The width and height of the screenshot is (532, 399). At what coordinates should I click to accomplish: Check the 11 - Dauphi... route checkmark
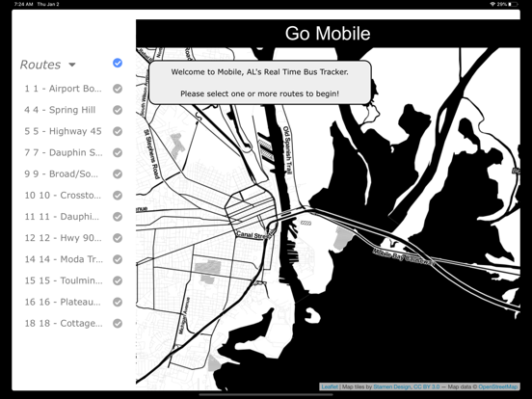[118, 217]
